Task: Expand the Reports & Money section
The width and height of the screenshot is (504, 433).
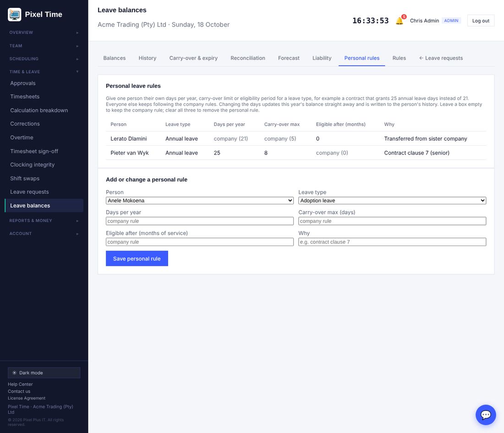Action: pos(44,220)
